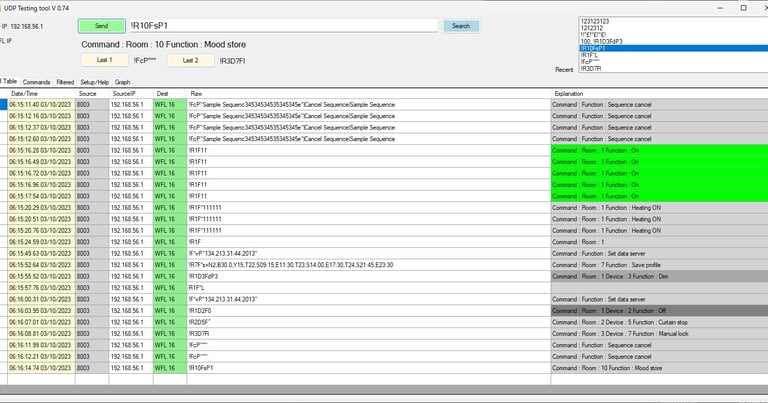Click the Explanation column header

coord(659,94)
